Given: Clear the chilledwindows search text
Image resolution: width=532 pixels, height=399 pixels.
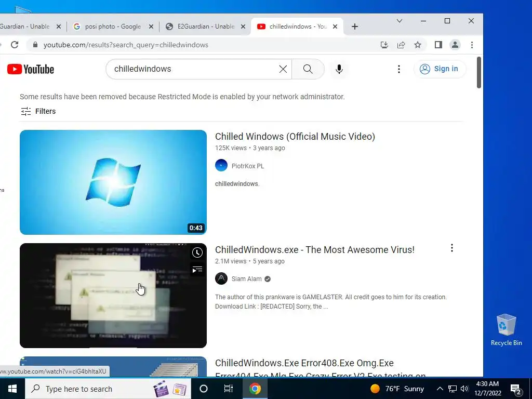Looking at the screenshot, I should point(283,69).
